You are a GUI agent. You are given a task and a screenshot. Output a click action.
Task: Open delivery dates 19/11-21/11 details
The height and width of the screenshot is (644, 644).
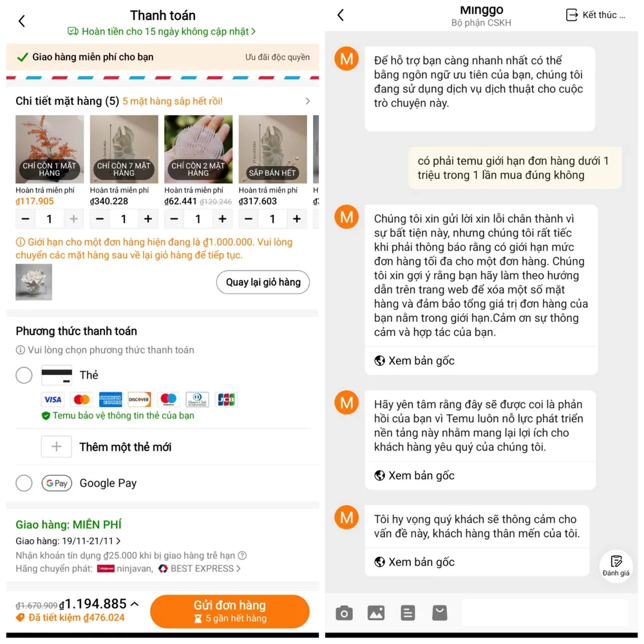68,541
